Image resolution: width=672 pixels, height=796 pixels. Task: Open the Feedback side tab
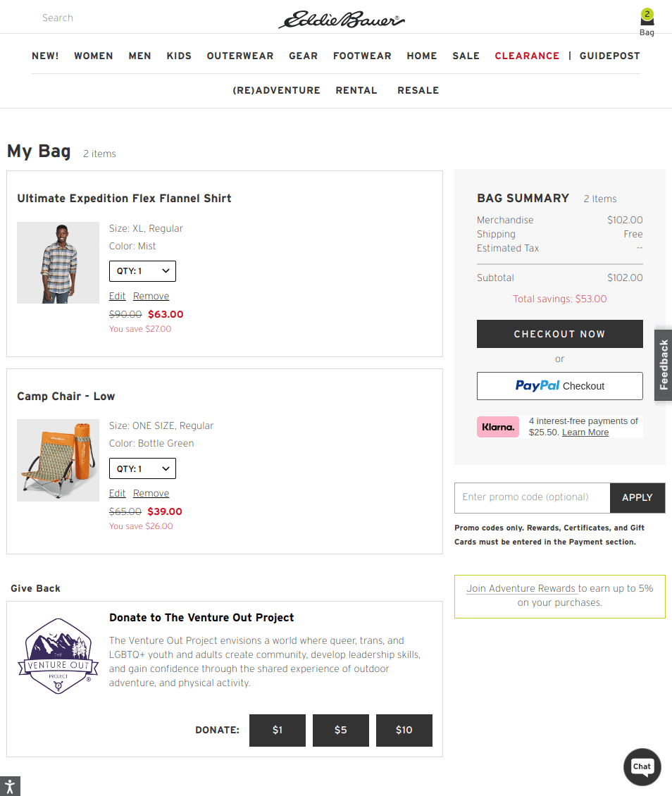click(x=663, y=365)
